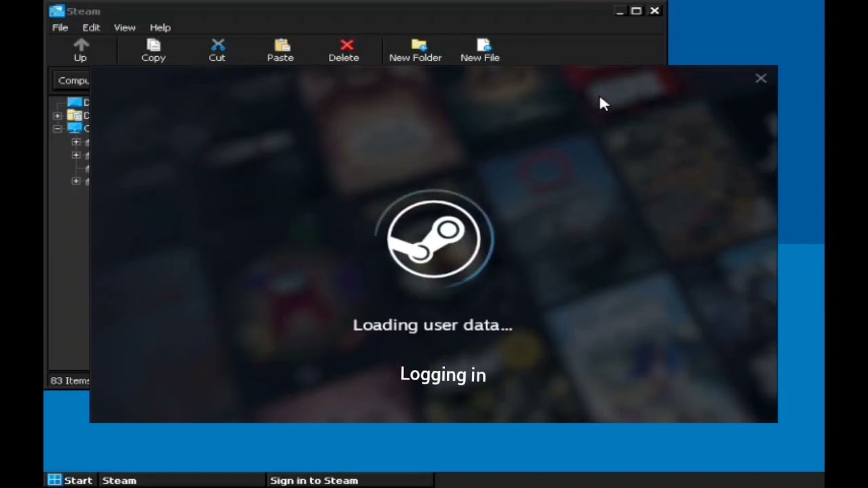
Task: Expand first drive under Computer
Action: (x=76, y=142)
